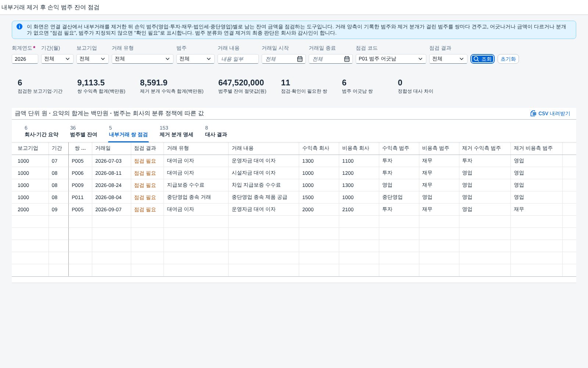Click the 지급보증 수수료 transaction type cell

click(196, 185)
